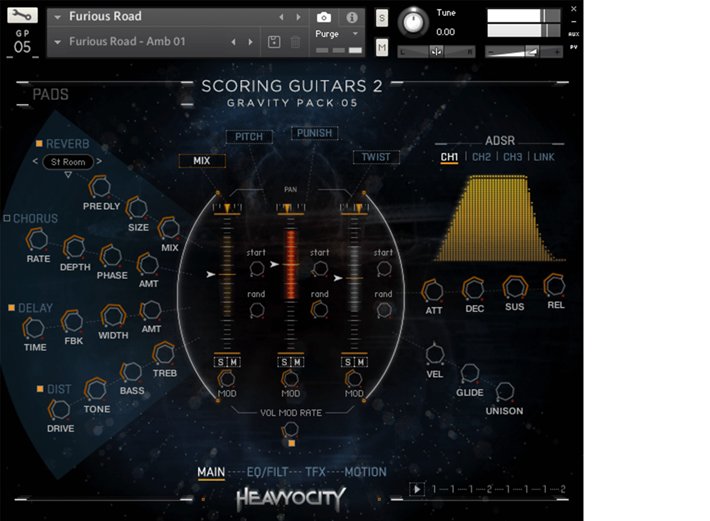Screen dimensions: 710x521
Task: Open the MOTION tab
Action: (x=365, y=472)
